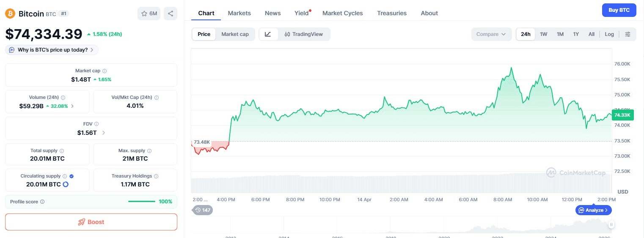Screen dimensions: 644x238
Task: Expand FDV details chevron
Action: (104, 133)
